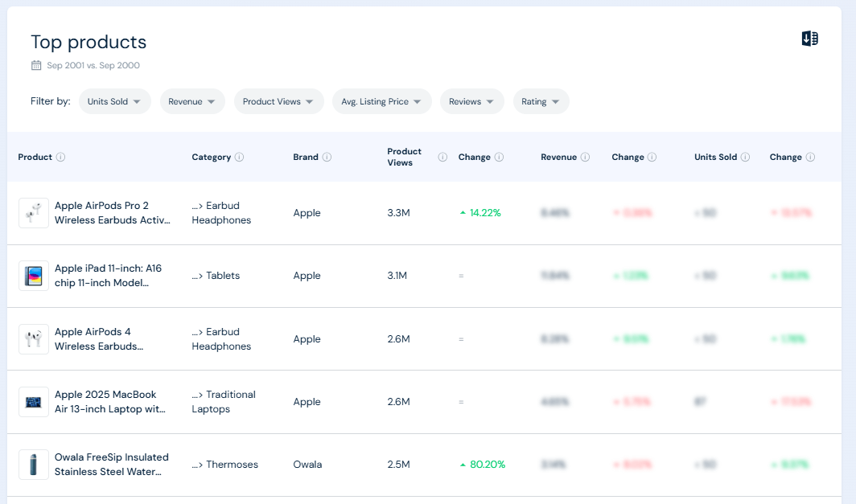Open the Product Views filter dropdown
The image size is (856, 504).
[278, 101]
